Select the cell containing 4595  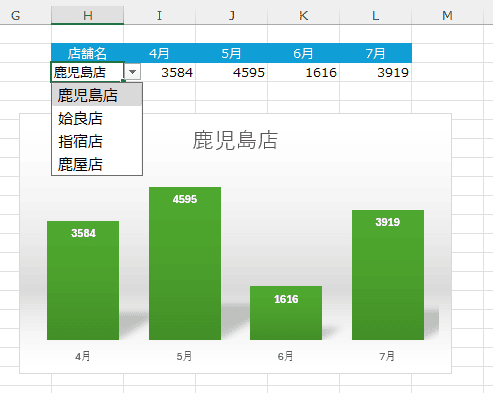(x=231, y=72)
